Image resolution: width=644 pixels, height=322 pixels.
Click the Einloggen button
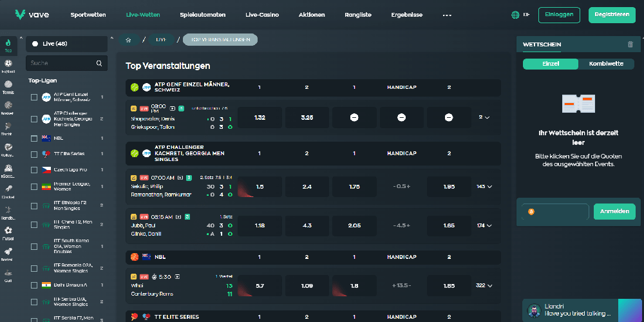point(559,15)
